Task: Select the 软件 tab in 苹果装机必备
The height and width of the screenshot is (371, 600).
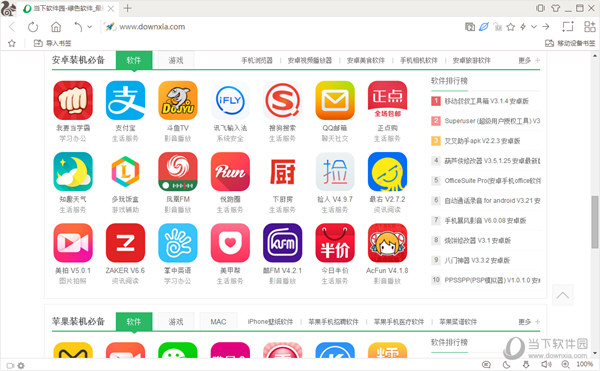Action: click(134, 322)
